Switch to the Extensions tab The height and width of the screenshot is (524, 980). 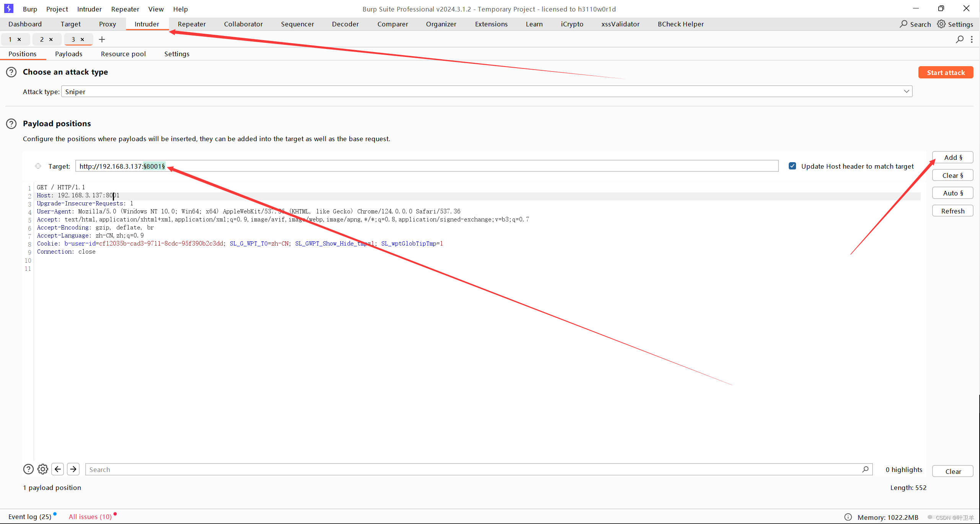(x=491, y=24)
